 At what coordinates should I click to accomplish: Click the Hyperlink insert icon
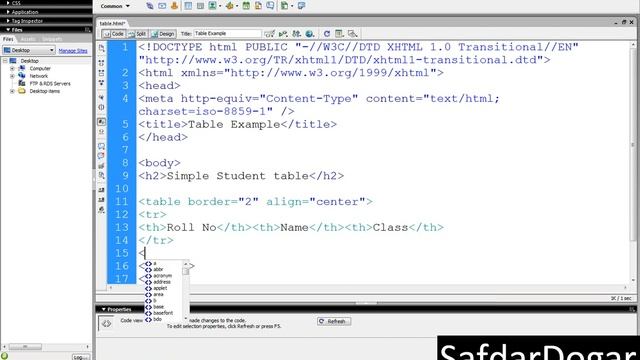point(150,6)
